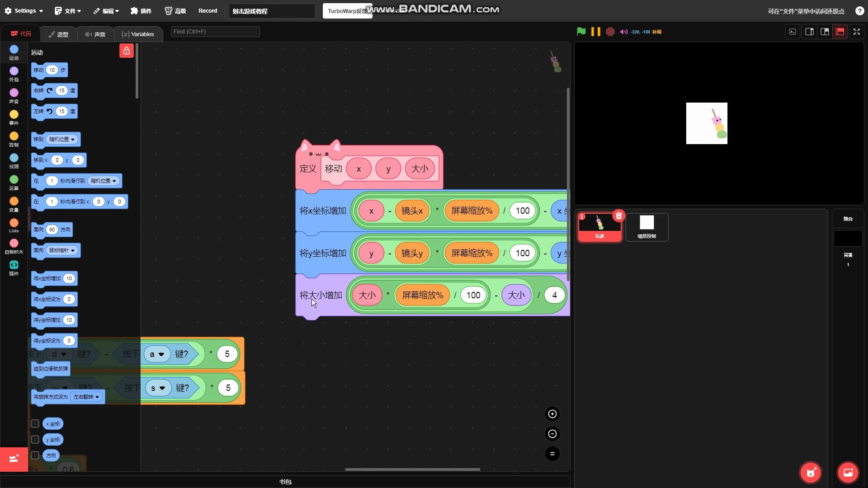The width and height of the screenshot is (868, 488).
Task: Enable the y 坐标 reporter checkbox
Action: (35, 440)
